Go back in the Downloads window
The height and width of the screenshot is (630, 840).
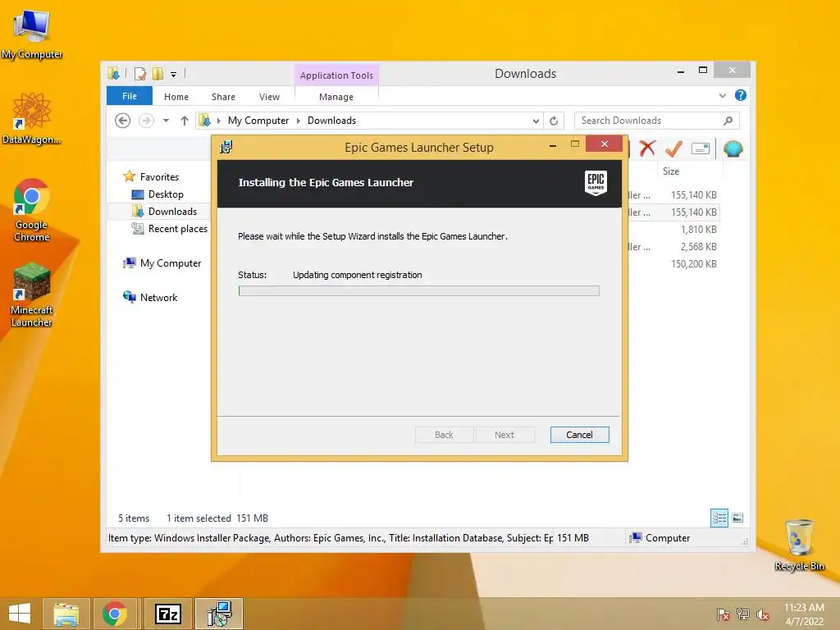click(x=123, y=121)
